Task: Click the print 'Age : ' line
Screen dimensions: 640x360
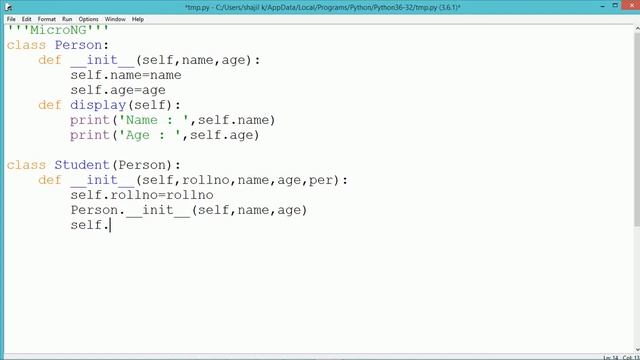Action: pyautogui.click(x=164, y=136)
